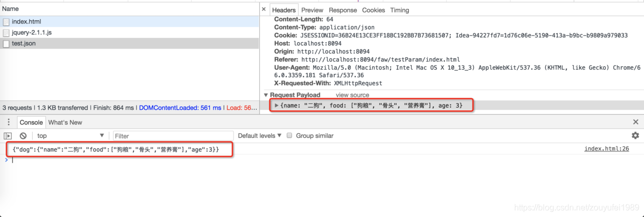Open the drawer three-dot menu
Image resolution: width=644 pixels, height=217 pixels.
tap(8, 122)
